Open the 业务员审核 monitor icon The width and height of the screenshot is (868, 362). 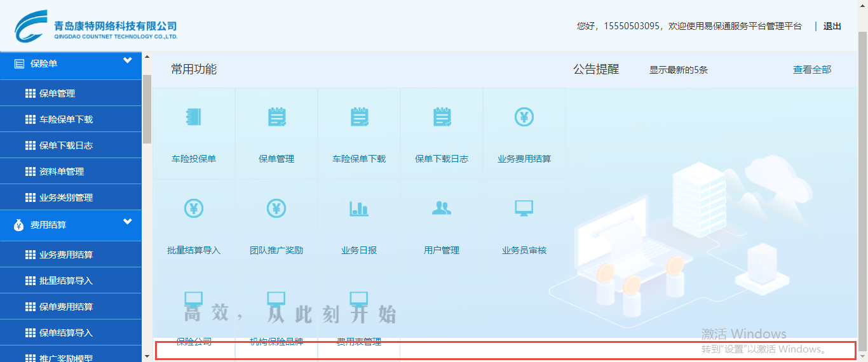coord(524,208)
